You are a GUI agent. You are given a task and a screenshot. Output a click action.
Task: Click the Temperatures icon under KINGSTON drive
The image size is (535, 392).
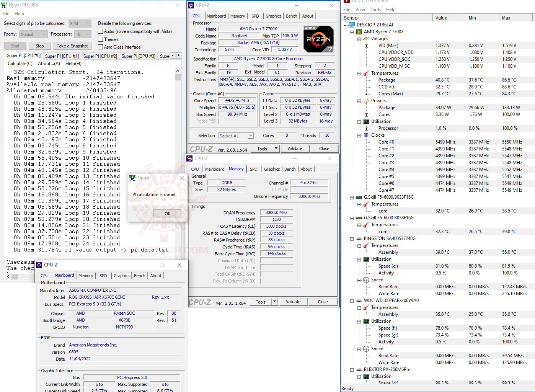[366, 245]
